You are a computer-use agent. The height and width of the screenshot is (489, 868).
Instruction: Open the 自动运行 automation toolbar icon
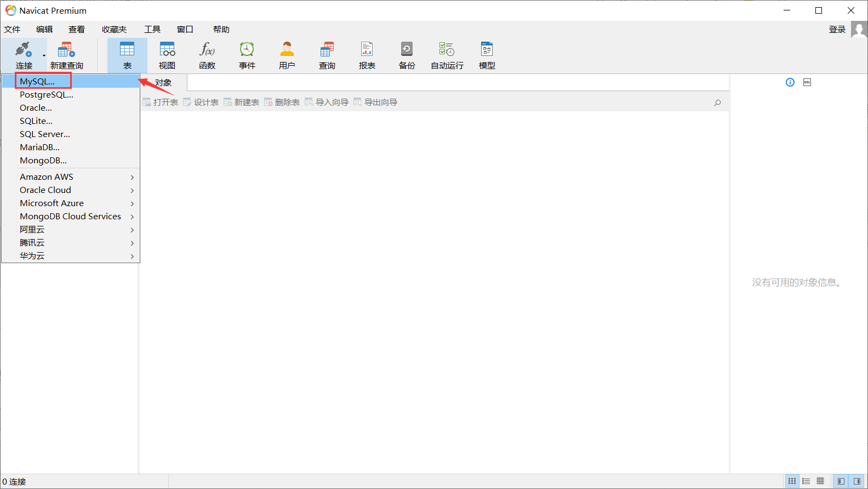(x=447, y=49)
